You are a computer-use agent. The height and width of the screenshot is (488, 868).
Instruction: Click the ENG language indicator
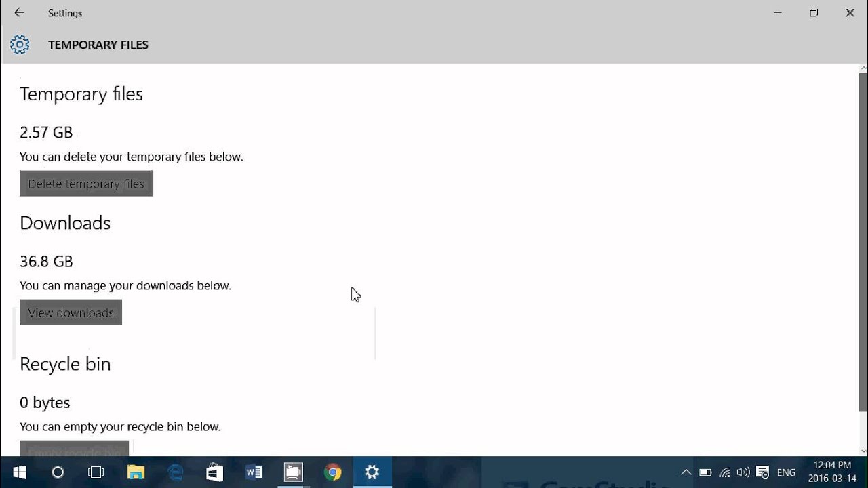(x=787, y=472)
